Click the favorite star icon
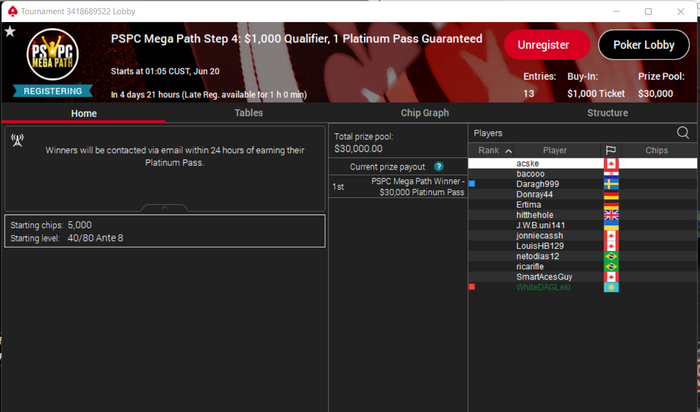Screen dimensions: 700x412 coord(10,31)
